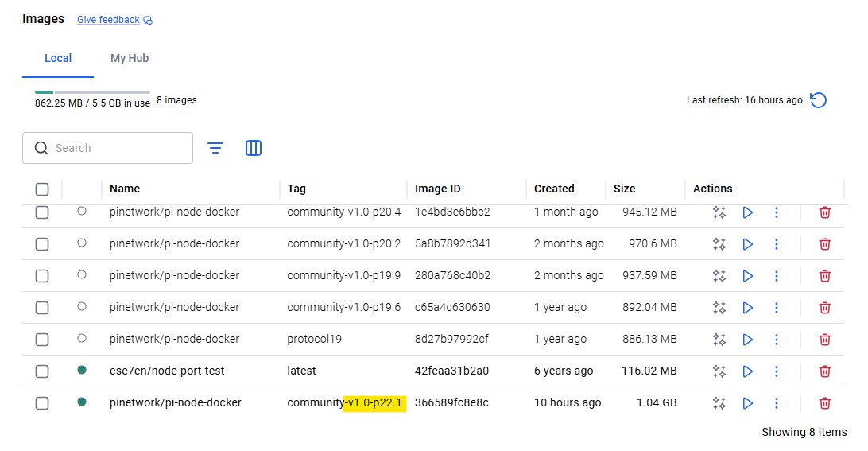This screenshot has height=451, width=868.
Task: Click the refresh images icon
Action: click(818, 100)
